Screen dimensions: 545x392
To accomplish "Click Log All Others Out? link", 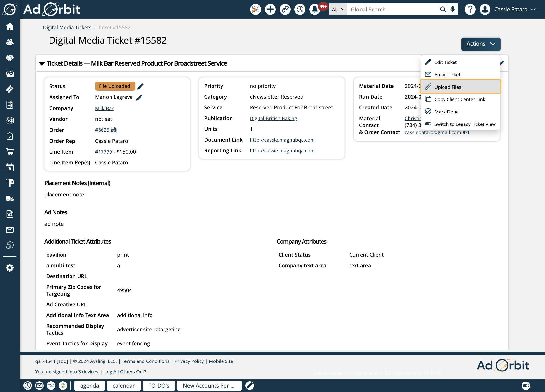I will coord(125,371).
